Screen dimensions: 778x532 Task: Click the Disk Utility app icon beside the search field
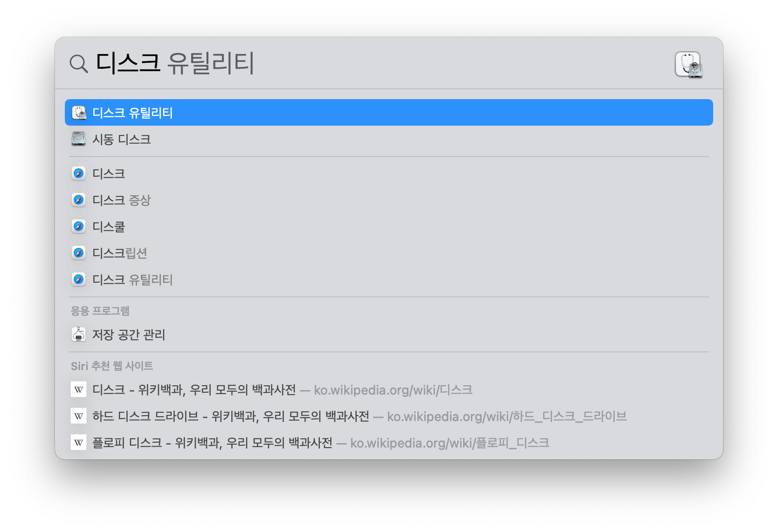689,65
